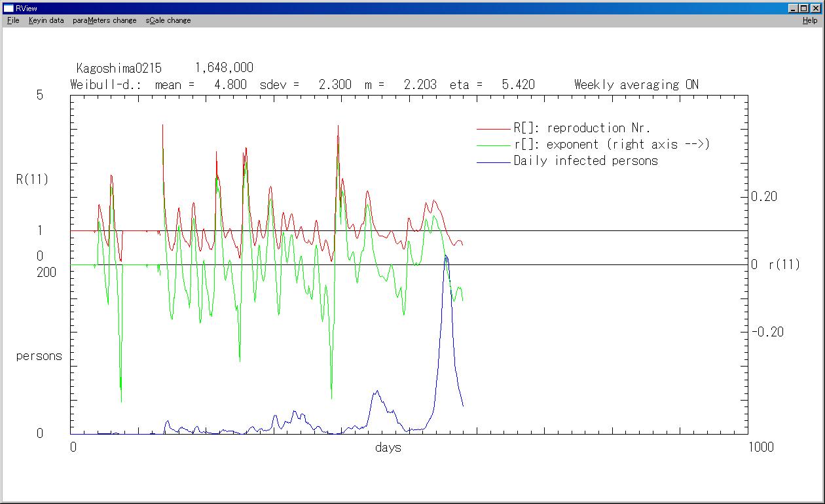Click the red legend line for reproduction Nr.
This screenshot has height=504, width=825.
point(493,128)
